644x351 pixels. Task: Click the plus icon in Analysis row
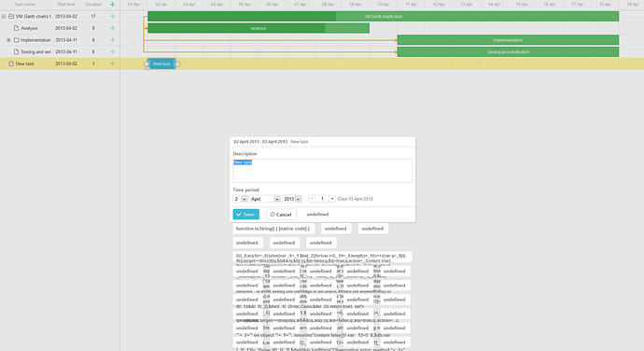113,28
